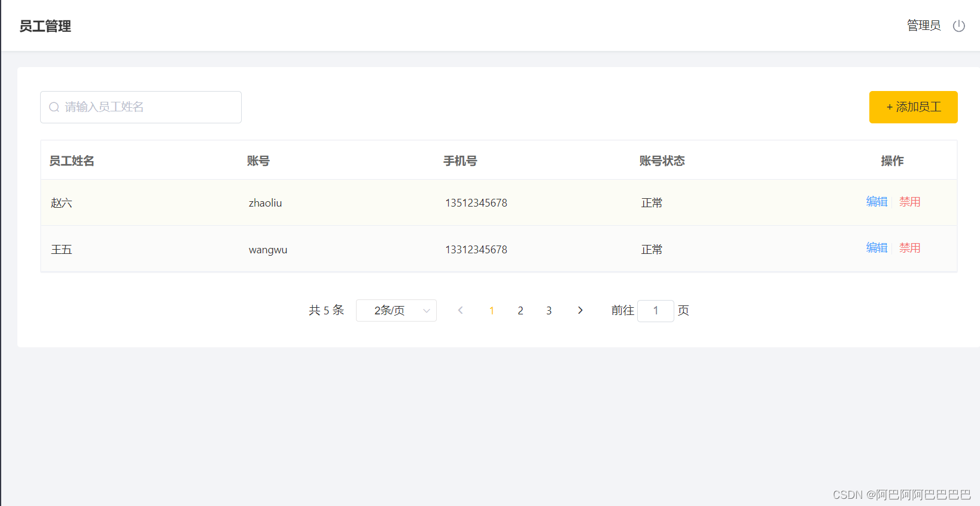Image resolution: width=980 pixels, height=506 pixels.
Task: Click the 王五 name cell
Action: tap(61, 250)
